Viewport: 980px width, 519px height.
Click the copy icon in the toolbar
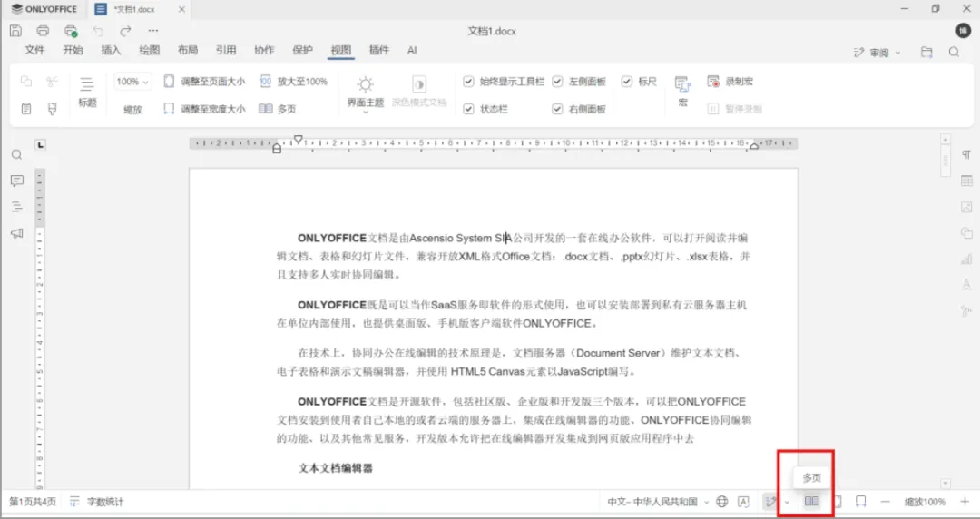click(26, 82)
